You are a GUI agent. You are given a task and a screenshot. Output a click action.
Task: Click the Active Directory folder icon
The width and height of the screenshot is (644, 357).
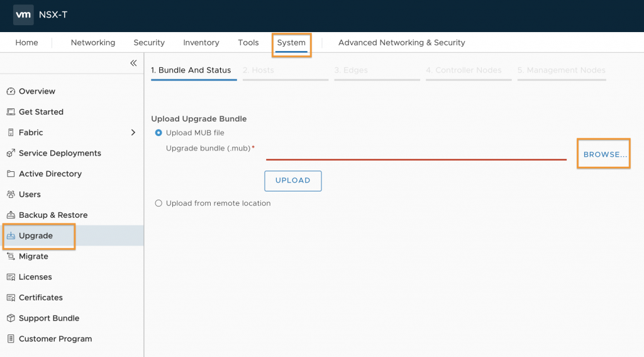(11, 174)
